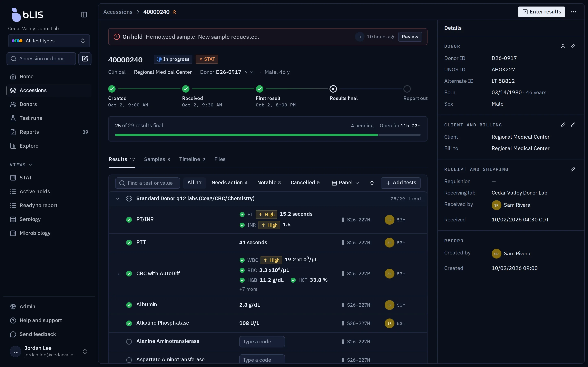Screen dimensions: 588x367
Task: Collapse the Standard Donor q12 labs panel
Action: (118, 199)
